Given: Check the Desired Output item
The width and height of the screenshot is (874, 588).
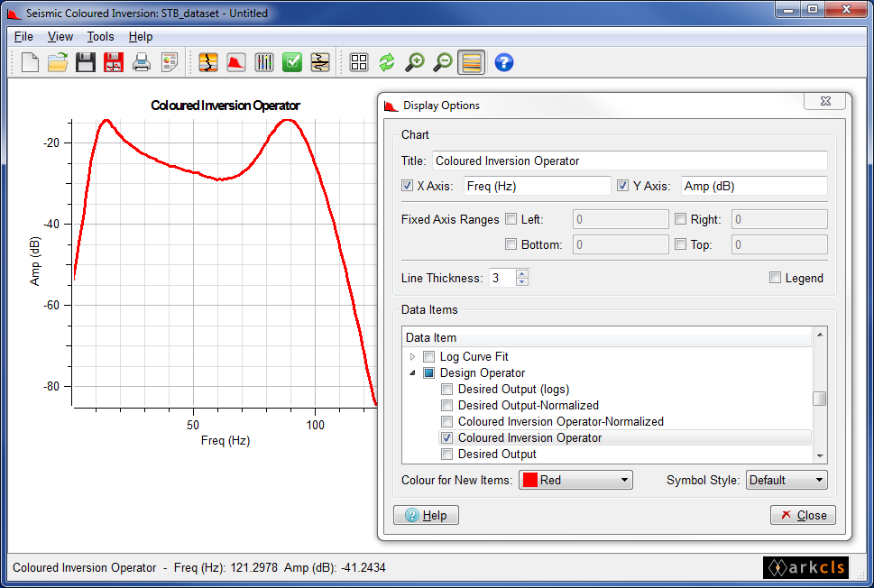Looking at the screenshot, I should pyautogui.click(x=447, y=454).
